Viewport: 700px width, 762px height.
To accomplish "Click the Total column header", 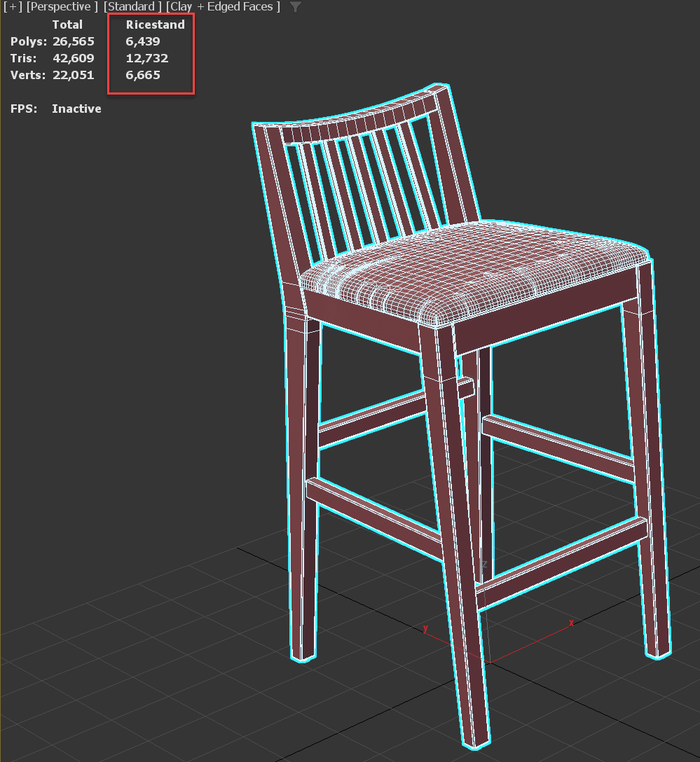I will pyautogui.click(x=67, y=25).
